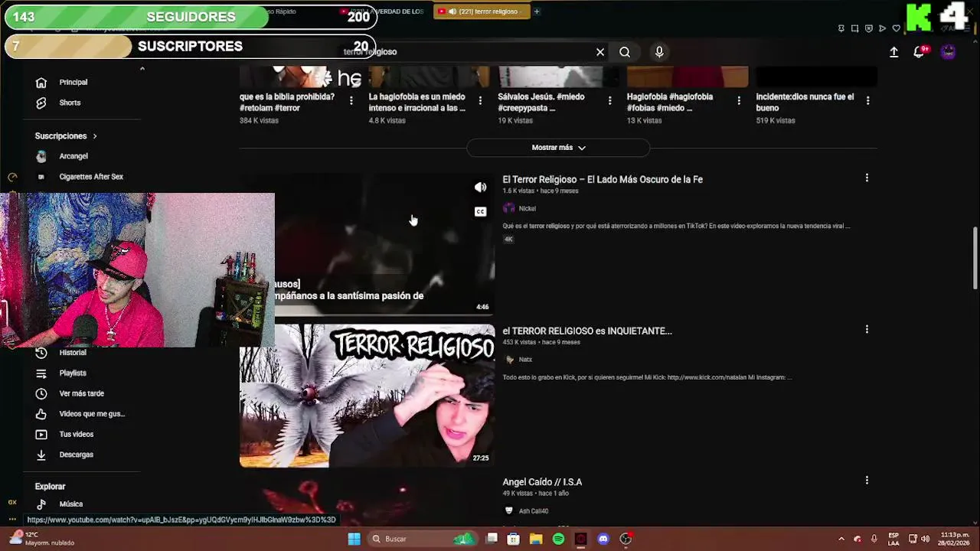Clear the YouTube search box text

pos(600,52)
